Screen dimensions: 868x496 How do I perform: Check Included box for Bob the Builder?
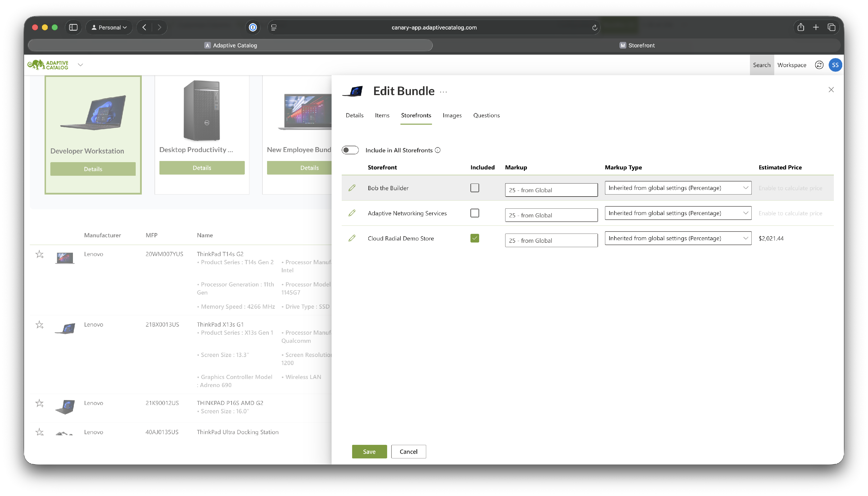[474, 188]
